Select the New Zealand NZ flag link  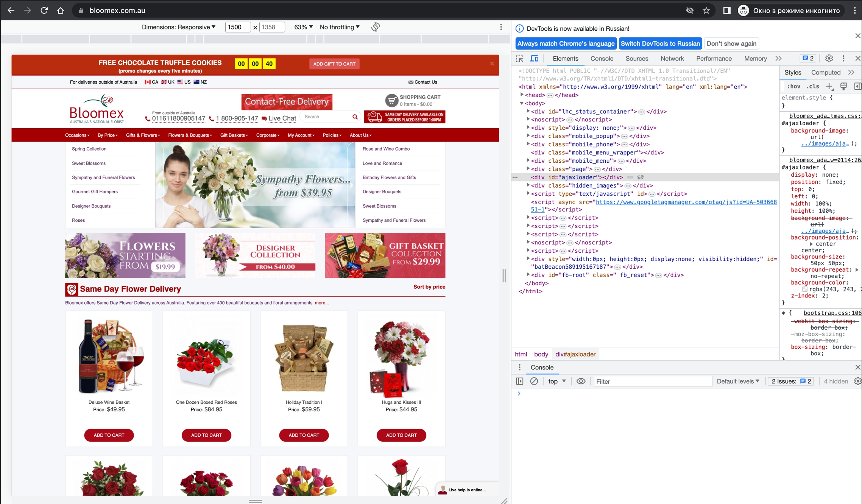click(x=200, y=82)
